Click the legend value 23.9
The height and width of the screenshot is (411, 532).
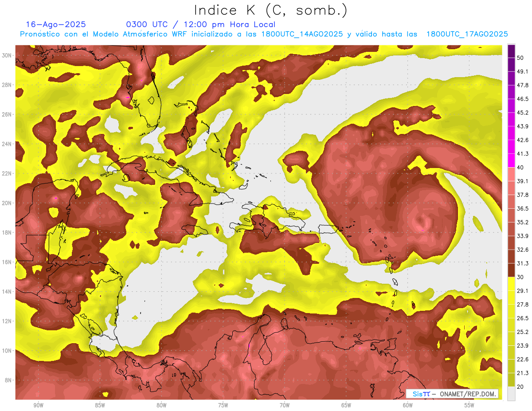coord(523,346)
